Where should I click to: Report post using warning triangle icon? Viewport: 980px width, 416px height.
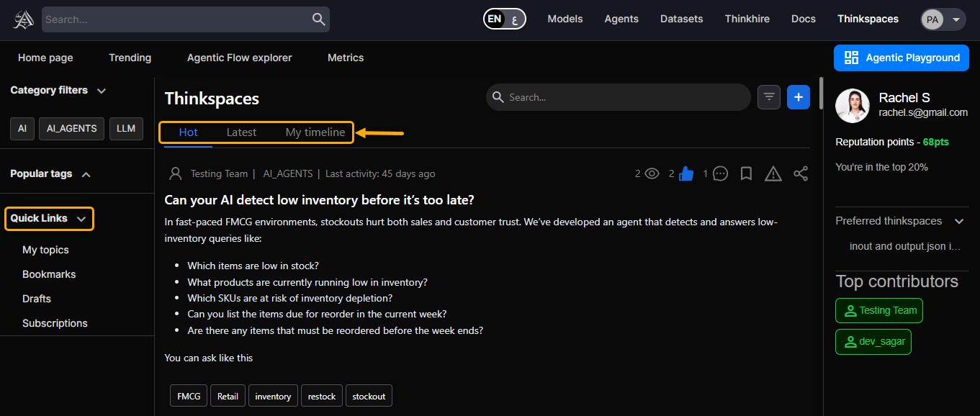pyautogui.click(x=773, y=173)
